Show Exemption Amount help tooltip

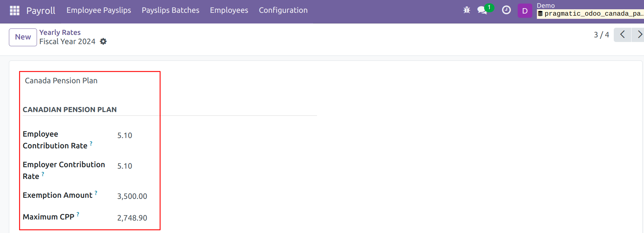click(x=96, y=193)
